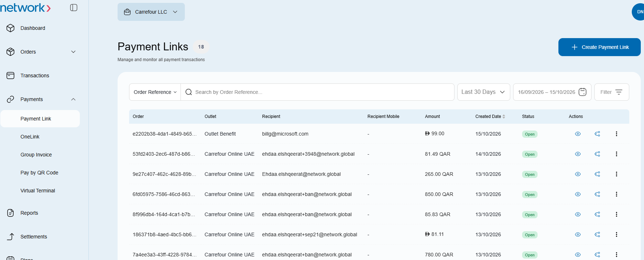Go to the Dashboard link
The width and height of the screenshot is (644, 260).
pos(33,28)
